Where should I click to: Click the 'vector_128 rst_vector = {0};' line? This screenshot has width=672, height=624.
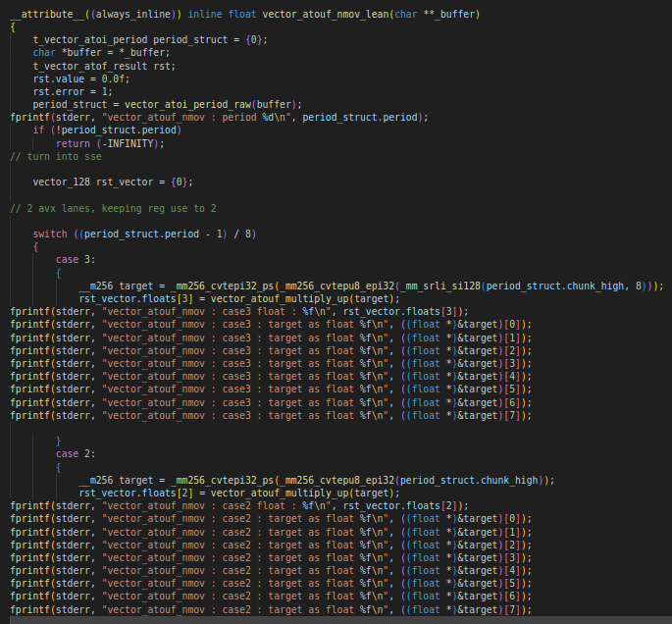pos(113,182)
